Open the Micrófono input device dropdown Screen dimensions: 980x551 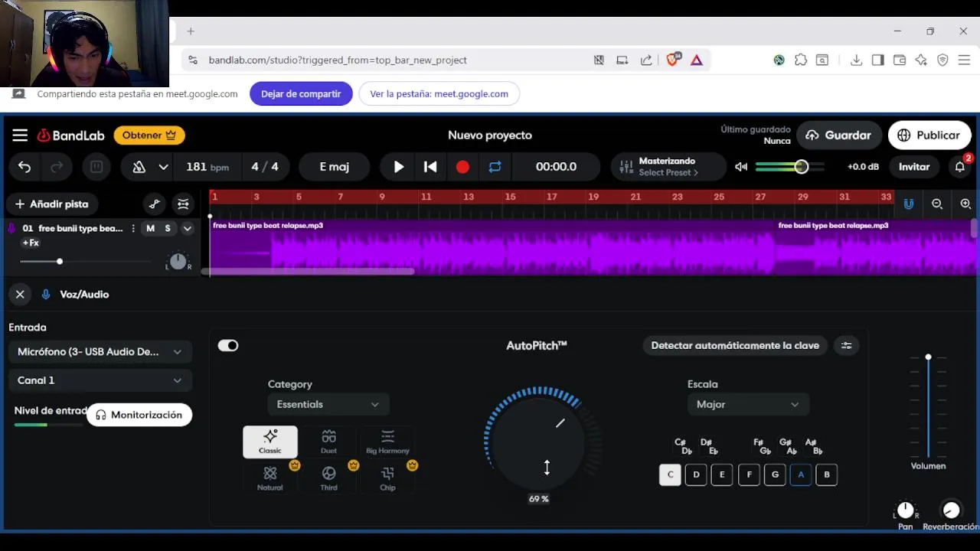click(x=100, y=352)
